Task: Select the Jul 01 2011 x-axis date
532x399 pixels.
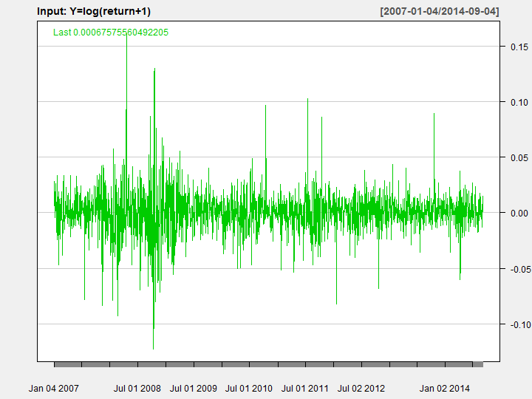Action: [x=305, y=388]
